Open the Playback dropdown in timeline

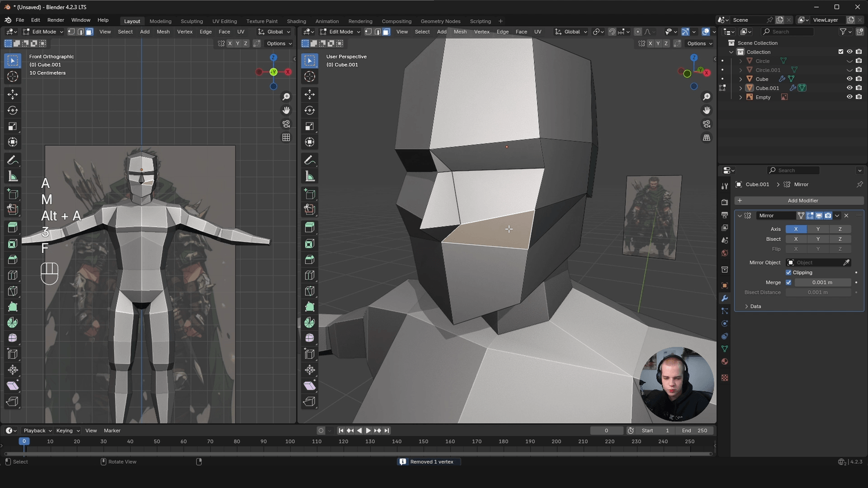point(37,430)
